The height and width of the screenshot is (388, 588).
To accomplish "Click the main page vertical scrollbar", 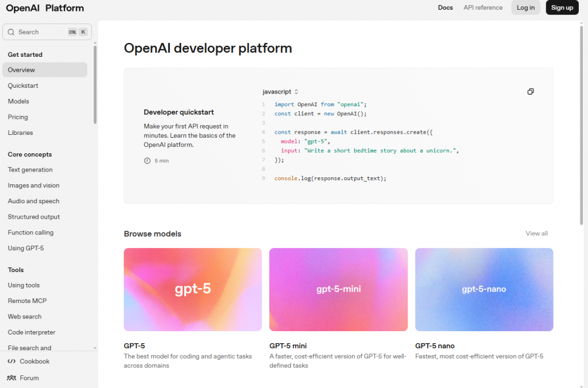I will 582,126.
